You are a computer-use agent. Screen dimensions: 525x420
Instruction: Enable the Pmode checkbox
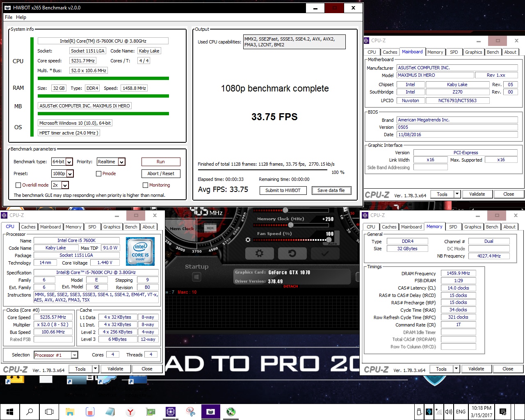[x=98, y=173]
